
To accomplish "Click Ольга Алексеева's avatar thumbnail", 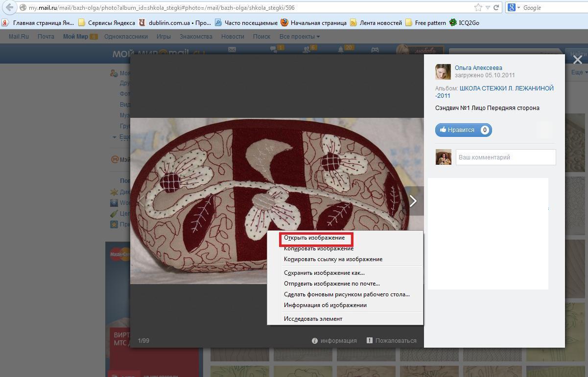I will (443, 72).
